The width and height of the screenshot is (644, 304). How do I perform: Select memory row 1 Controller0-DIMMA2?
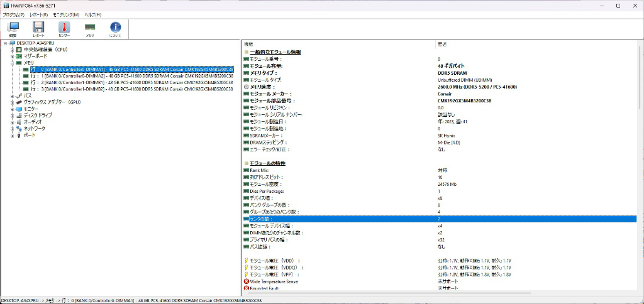pos(131,76)
